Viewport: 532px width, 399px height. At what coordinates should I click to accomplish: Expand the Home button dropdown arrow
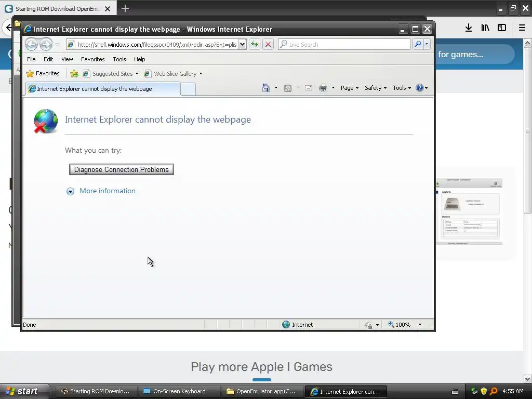pyautogui.click(x=276, y=88)
